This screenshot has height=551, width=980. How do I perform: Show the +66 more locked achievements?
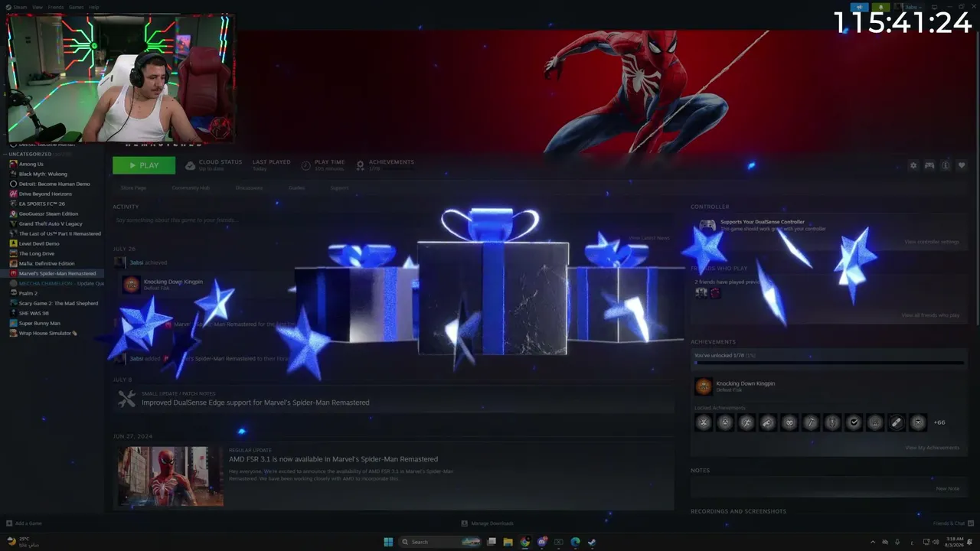pyautogui.click(x=939, y=422)
